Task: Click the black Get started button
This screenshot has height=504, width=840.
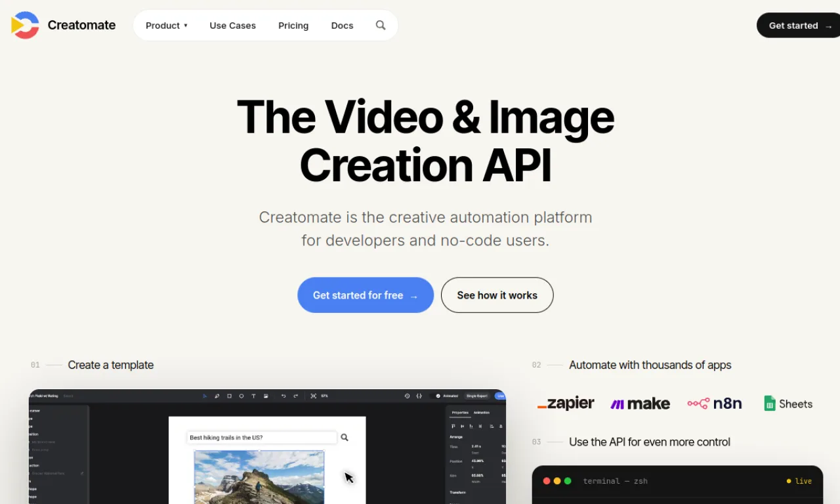Action: coord(798,26)
